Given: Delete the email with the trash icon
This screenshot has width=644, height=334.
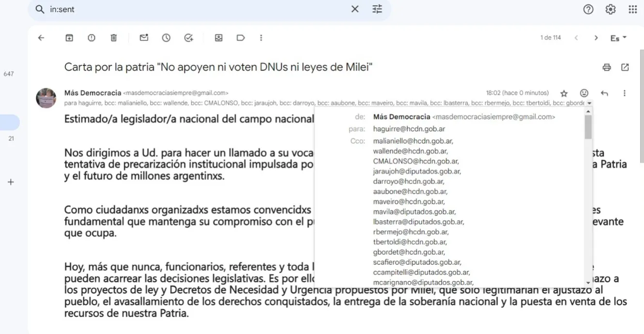Looking at the screenshot, I should point(114,38).
